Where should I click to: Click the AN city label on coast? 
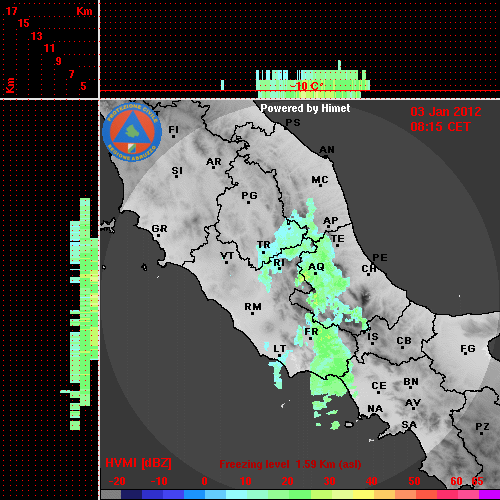327,150
